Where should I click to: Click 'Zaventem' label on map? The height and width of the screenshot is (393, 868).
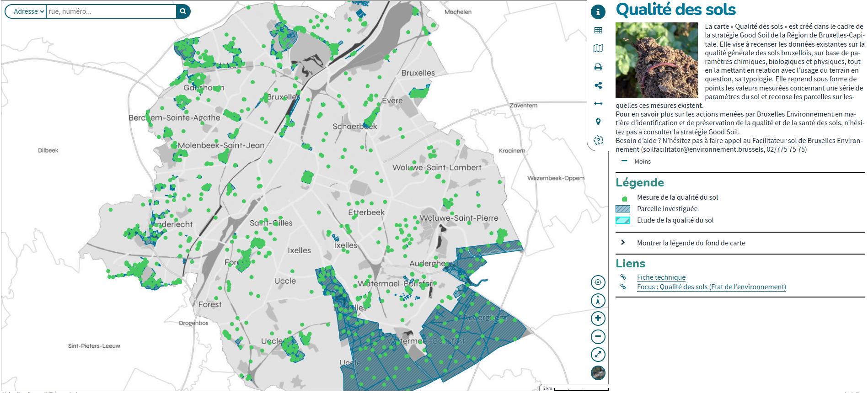pos(524,106)
